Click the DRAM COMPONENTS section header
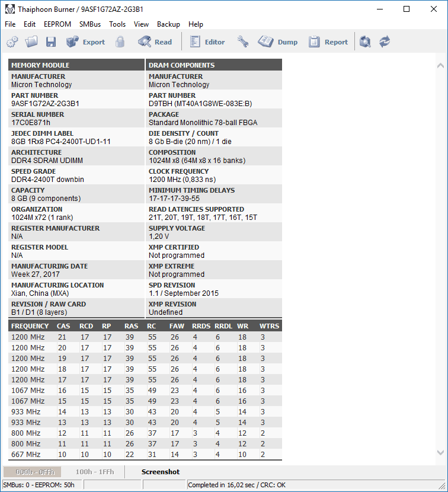This screenshot has width=448, height=492. [214, 65]
